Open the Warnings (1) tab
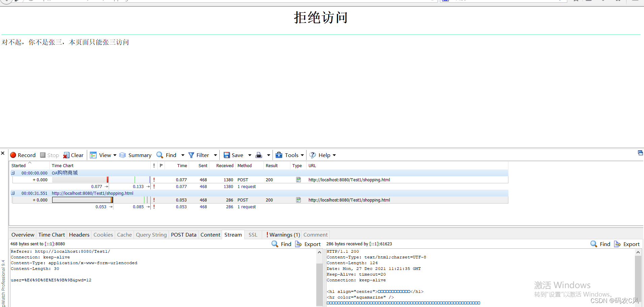 283,235
